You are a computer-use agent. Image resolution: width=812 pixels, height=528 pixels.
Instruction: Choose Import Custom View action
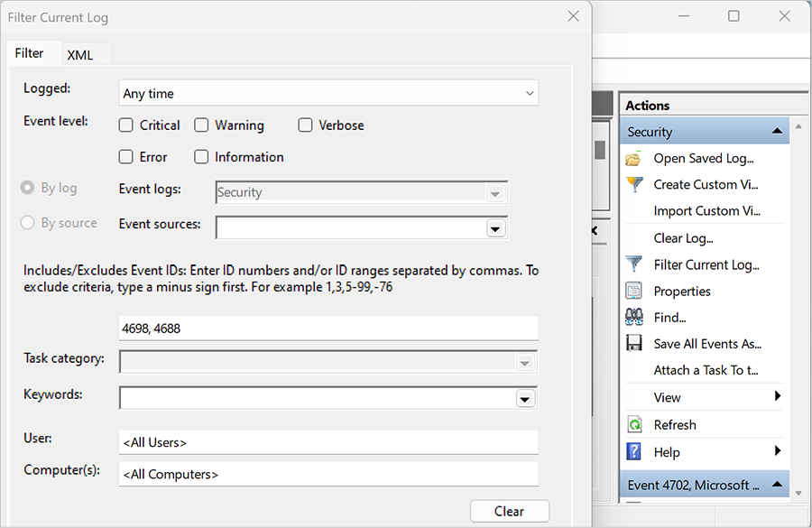click(706, 211)
